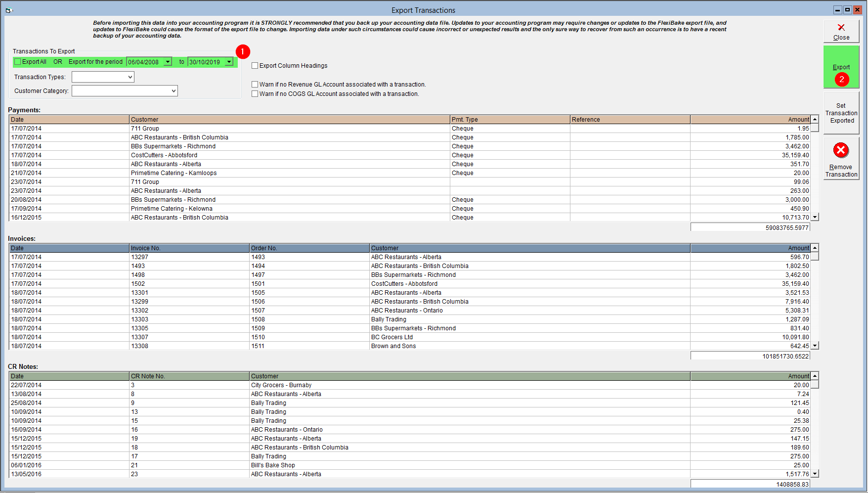Enable warning for missing Revenue GL Account
This screenshot has height=493, width=868.
pos(255,85)
